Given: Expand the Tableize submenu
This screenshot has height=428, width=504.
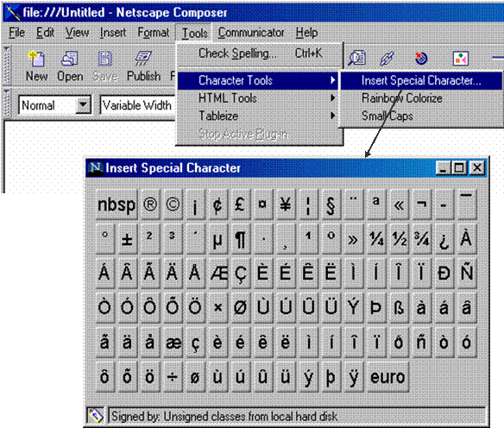Looking at the screenshot, I should click(258, 116).
